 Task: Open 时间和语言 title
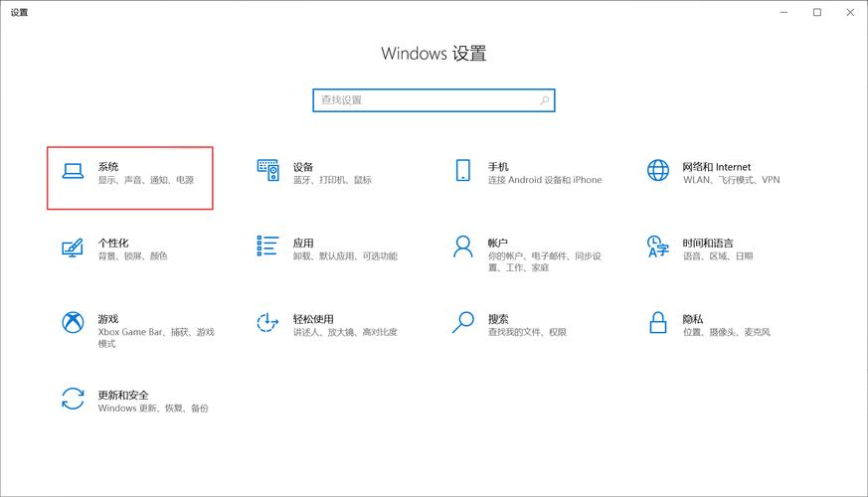click(708, 243)
